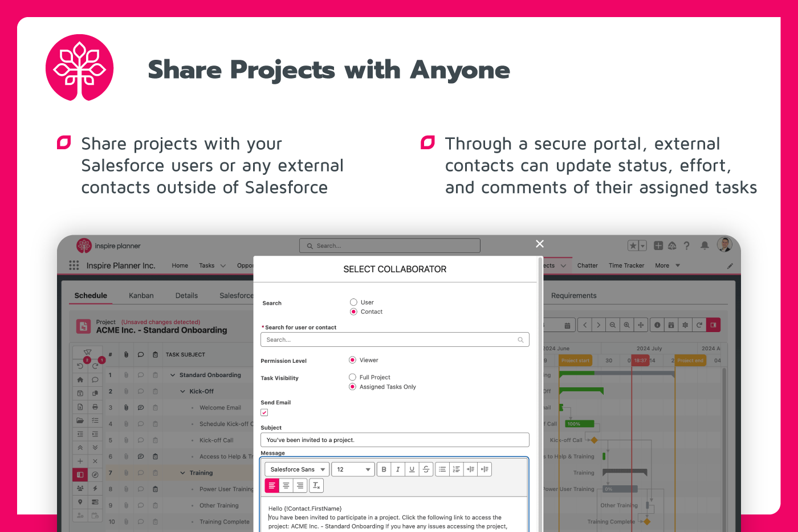Click the search for user or contact field

coord(395,339)
